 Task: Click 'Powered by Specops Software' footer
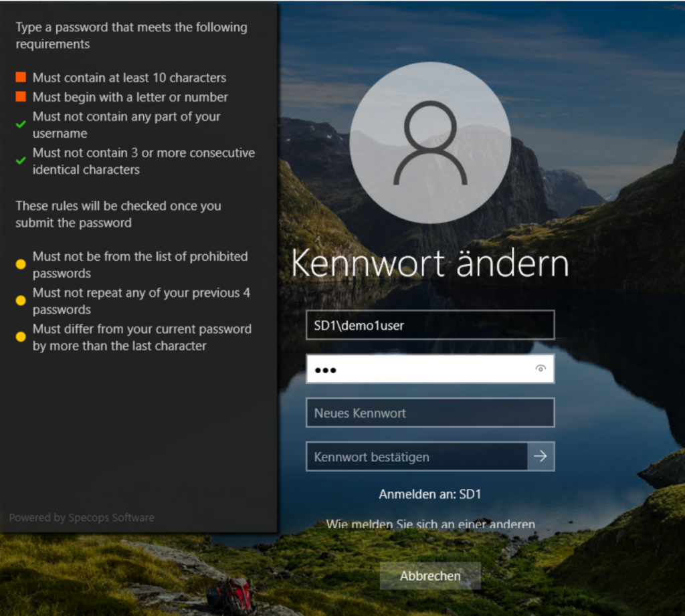click(x=82, y=518)
